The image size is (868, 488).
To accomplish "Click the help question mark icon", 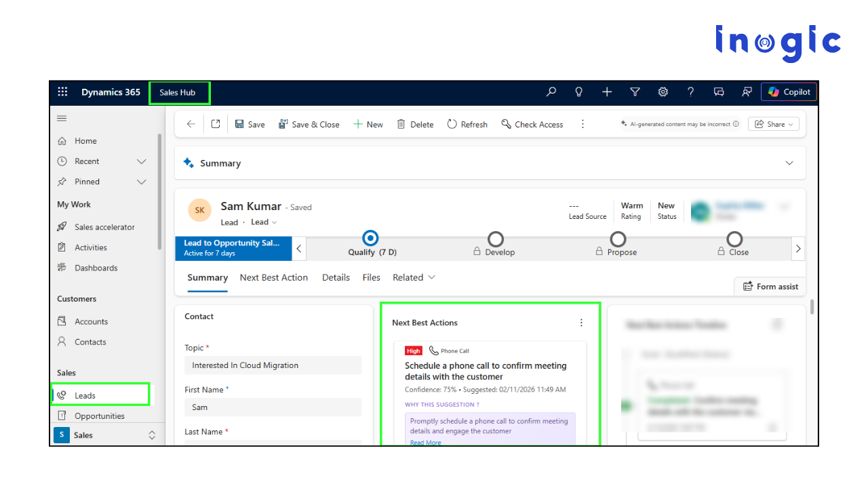I will click(x=690, y=92).
